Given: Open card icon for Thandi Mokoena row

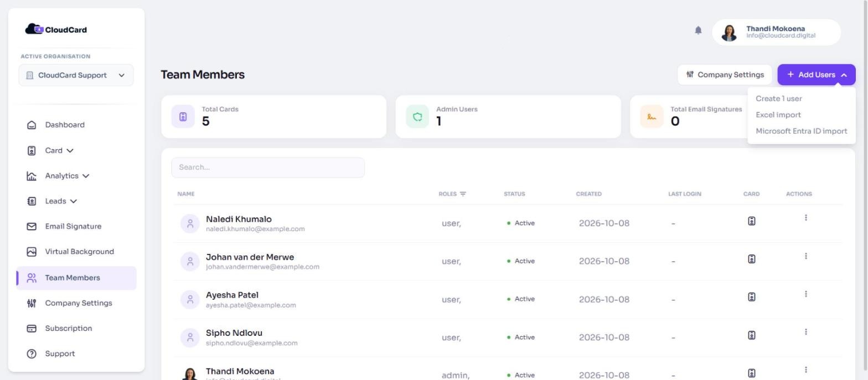Looking at the screenshot, I should [752, 373].
